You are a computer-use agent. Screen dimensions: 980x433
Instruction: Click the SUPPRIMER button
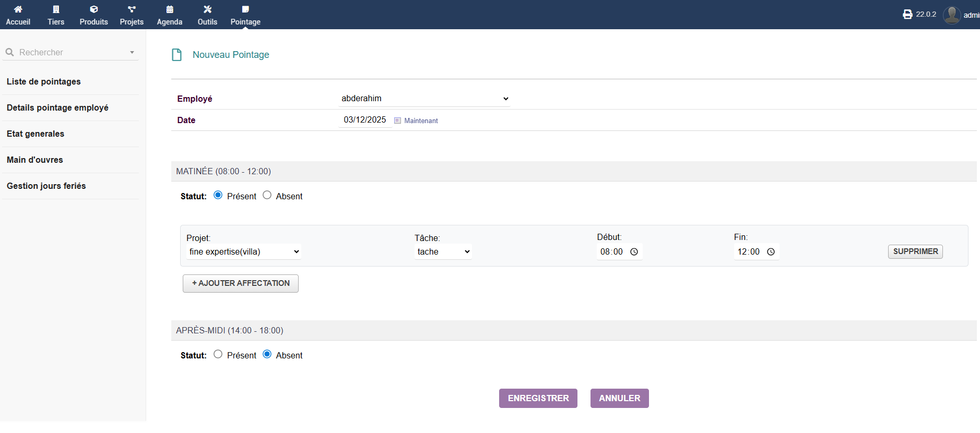coord(915,252)
